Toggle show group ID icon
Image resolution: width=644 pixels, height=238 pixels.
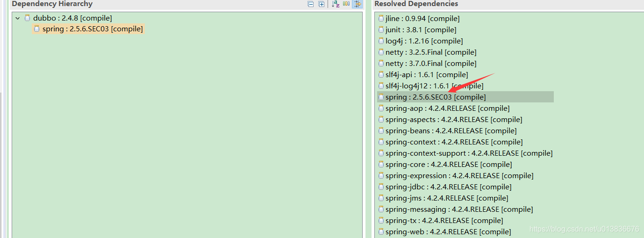(x=346, y=4)
